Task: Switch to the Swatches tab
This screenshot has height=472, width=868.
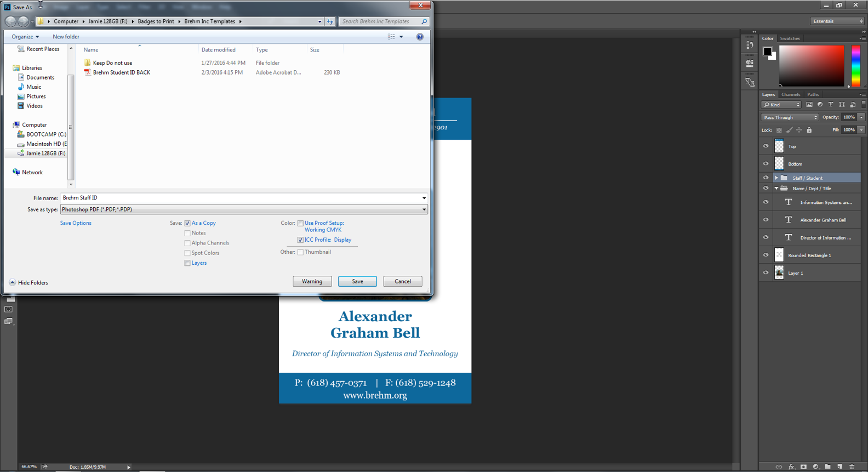Action: pos(790,38)
